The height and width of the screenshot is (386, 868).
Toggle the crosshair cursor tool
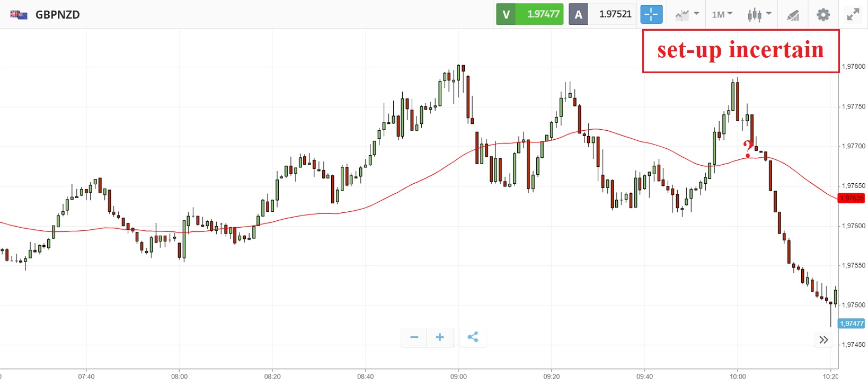coord(651,14)
